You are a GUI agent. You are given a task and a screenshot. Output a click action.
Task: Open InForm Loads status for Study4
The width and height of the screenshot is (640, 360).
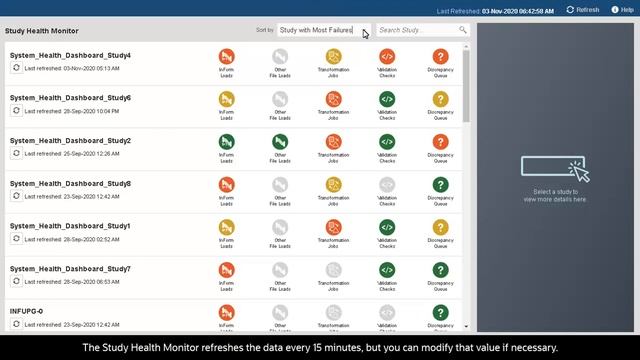tap(227, 57)
